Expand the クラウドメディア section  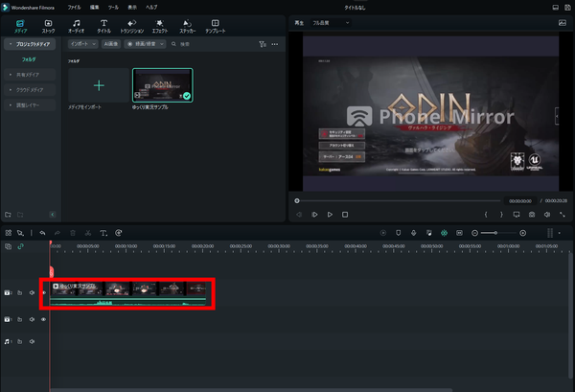(11, 90)
